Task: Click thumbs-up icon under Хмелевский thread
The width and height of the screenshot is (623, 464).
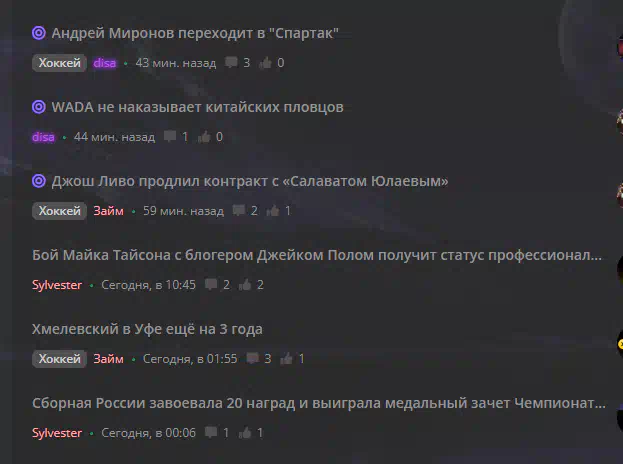Action: [286, 358]
